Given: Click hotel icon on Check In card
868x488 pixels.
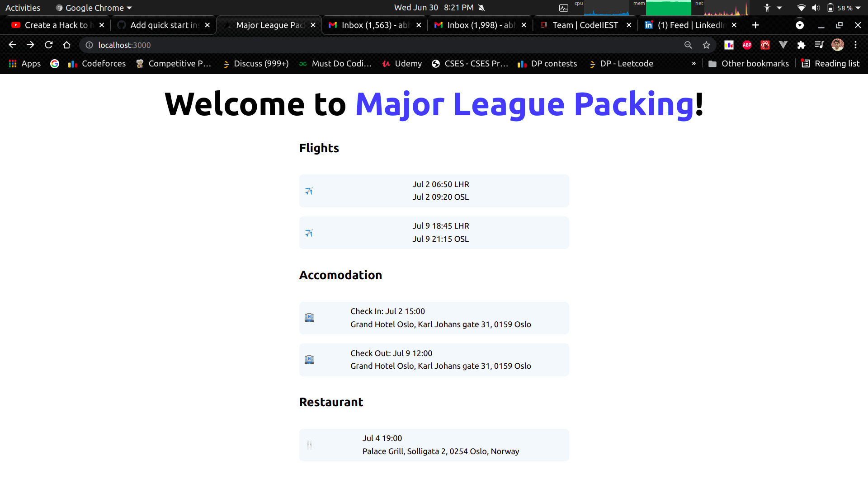Looking at the screenshot, I should [x=309, y=318].
